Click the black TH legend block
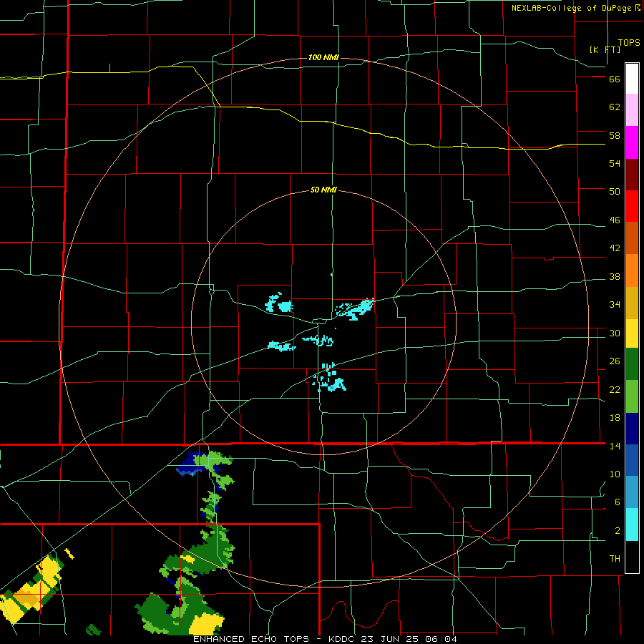 632,557
